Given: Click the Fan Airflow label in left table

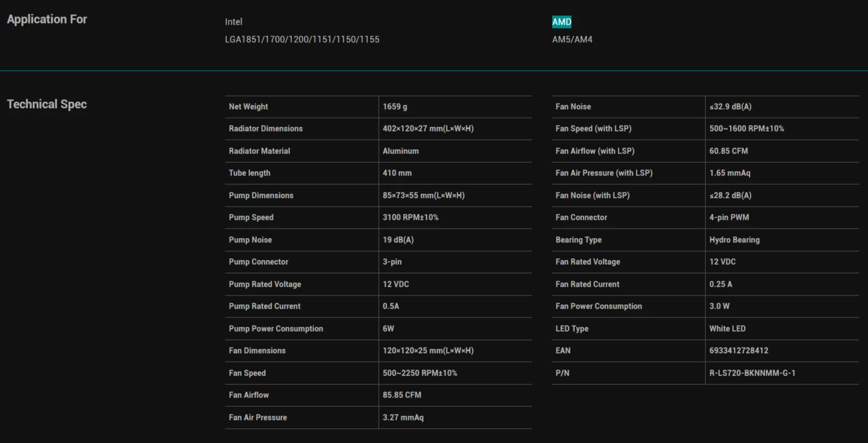Looking at the screenshot, I should coord(249,395).
